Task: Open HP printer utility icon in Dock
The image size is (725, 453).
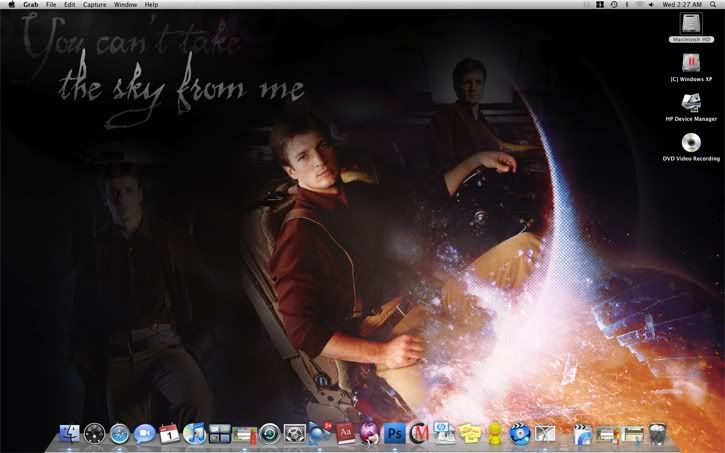Action: click(444, 434)
